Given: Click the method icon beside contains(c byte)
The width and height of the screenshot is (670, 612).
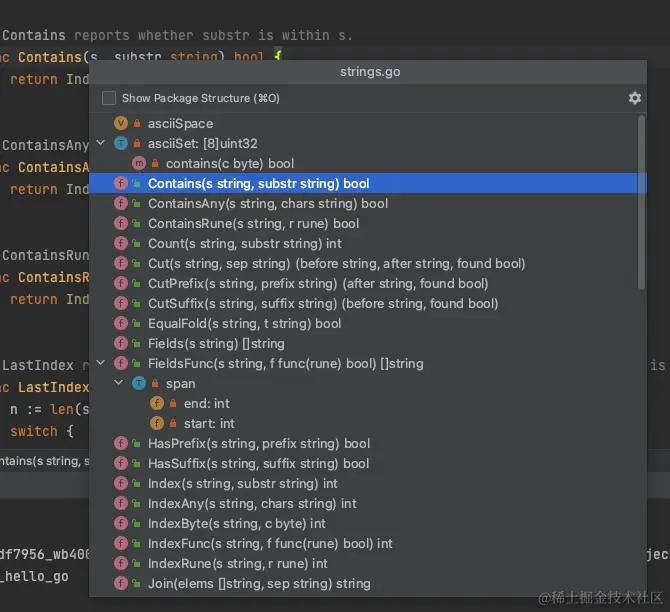Looking at the screenshot, I should [x=139, y=163].
